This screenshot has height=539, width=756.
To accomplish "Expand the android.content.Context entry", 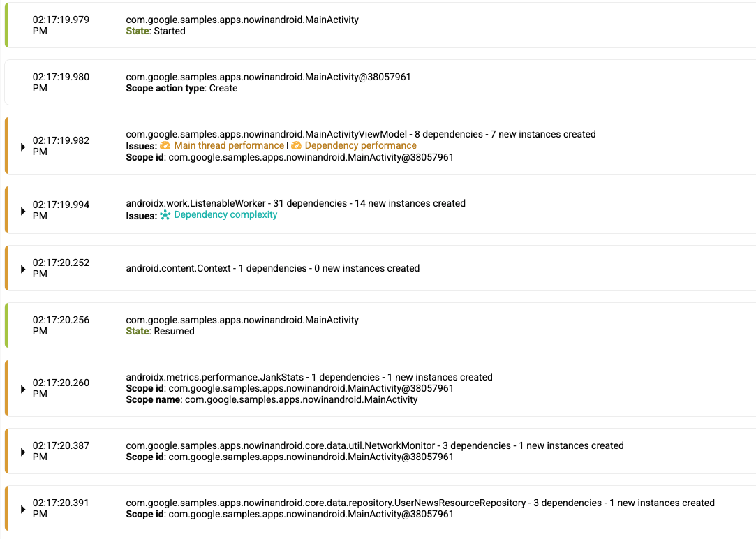I will (x=23, y=268).
